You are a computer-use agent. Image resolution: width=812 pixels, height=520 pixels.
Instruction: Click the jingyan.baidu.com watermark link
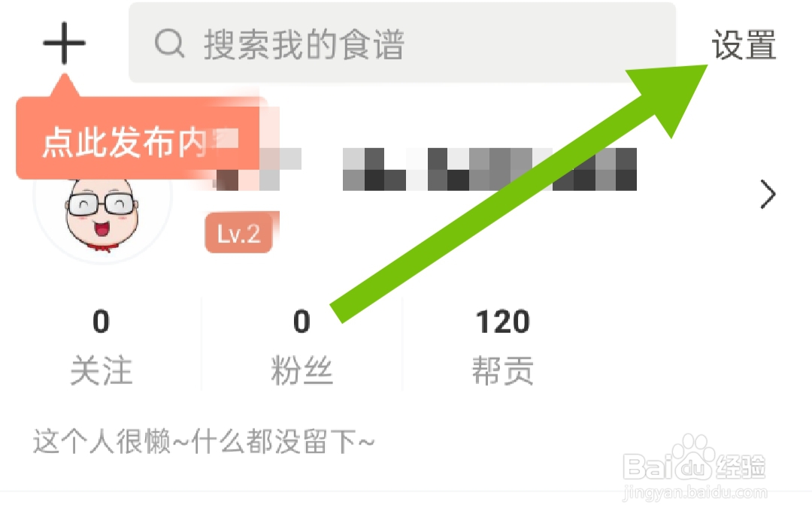point(695,492)
